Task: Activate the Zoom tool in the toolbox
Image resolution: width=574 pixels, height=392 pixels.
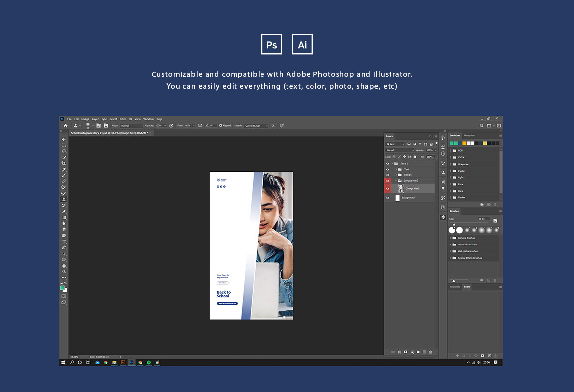Action: coord(64,271)
